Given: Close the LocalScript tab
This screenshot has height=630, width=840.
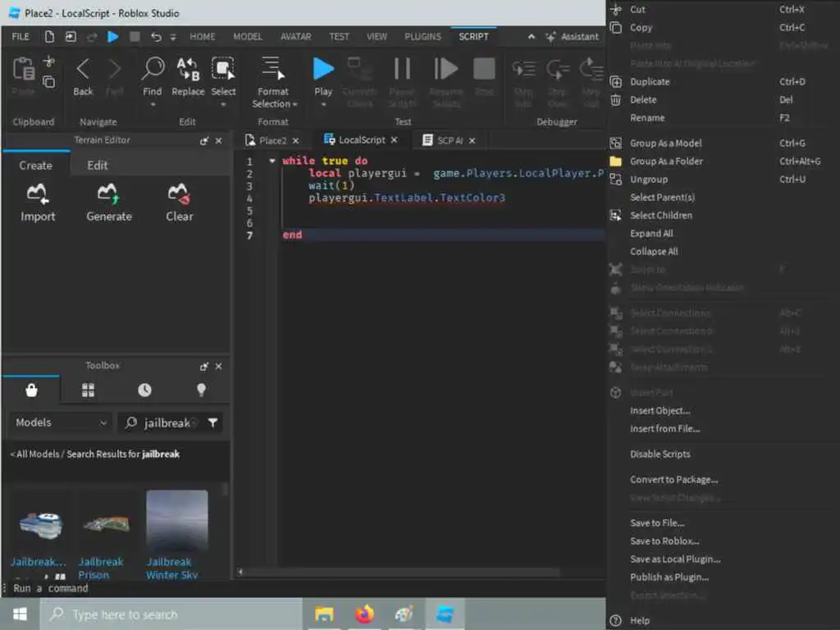Looking at the screenshot, I should [x=395, y=139].
